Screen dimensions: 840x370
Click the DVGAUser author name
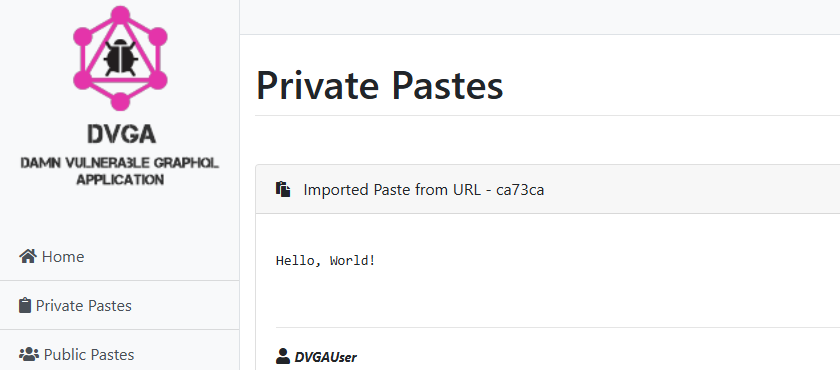(x=326, y=357)
